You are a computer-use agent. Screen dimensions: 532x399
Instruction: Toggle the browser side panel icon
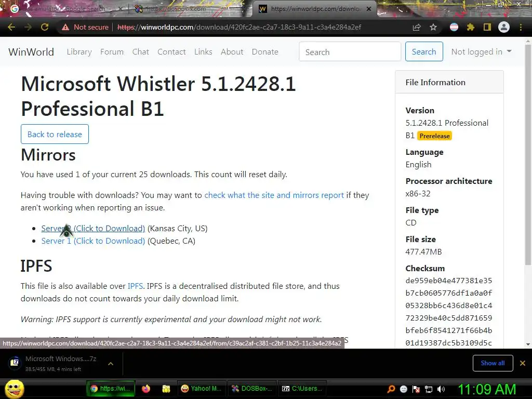487,27
